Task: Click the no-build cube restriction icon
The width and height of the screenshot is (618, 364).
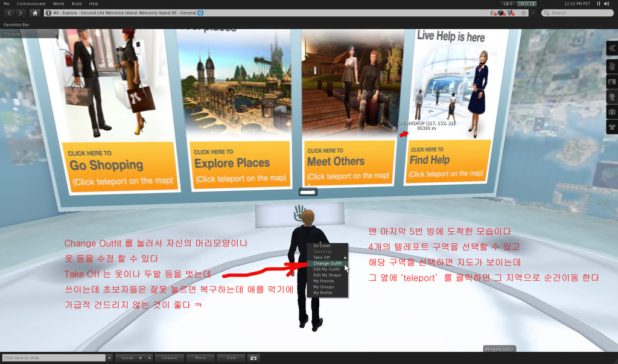Action: (502, 13)
